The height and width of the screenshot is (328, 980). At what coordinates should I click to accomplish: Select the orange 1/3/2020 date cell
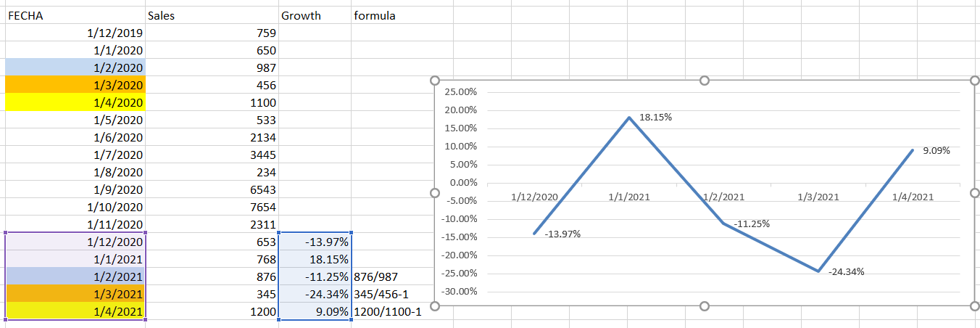(75, 85)
